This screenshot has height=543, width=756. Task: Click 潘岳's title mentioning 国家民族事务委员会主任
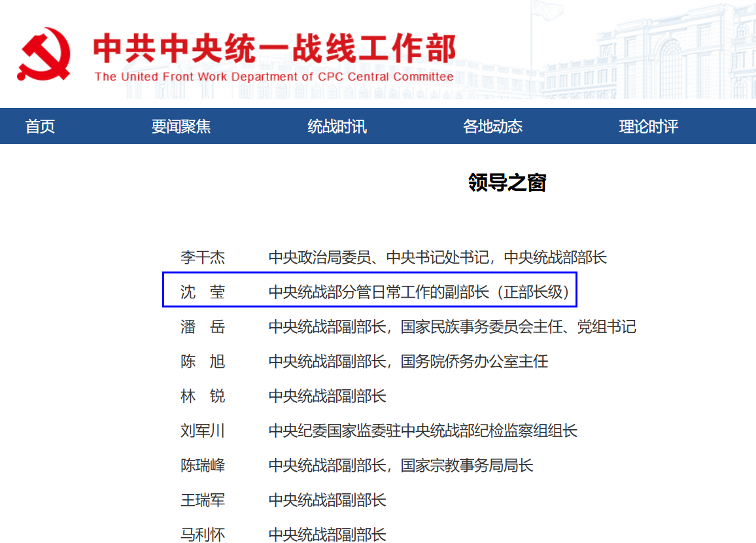453,327
